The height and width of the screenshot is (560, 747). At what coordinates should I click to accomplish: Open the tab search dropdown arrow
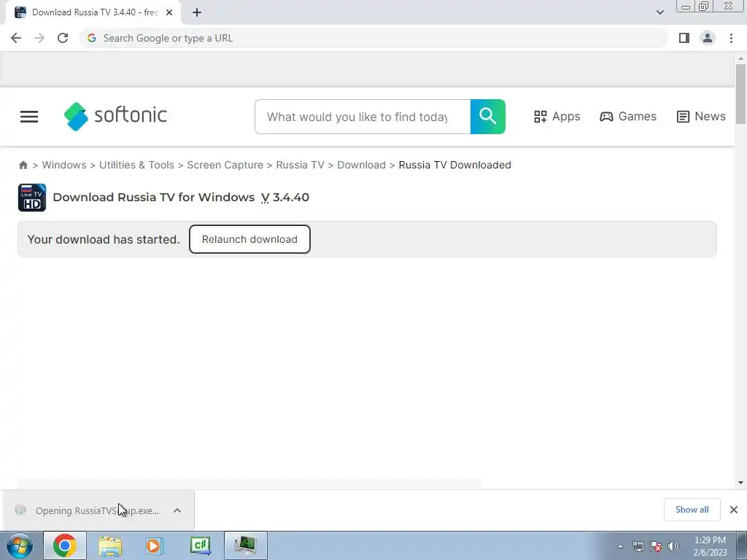(x=659, y=12)
